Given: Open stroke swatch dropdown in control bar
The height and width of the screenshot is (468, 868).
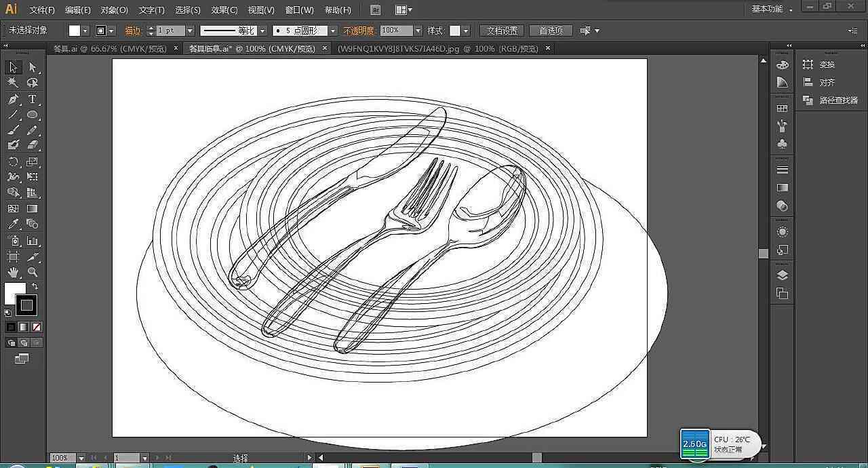Looking at the screenshot, I should click(111, 31).
